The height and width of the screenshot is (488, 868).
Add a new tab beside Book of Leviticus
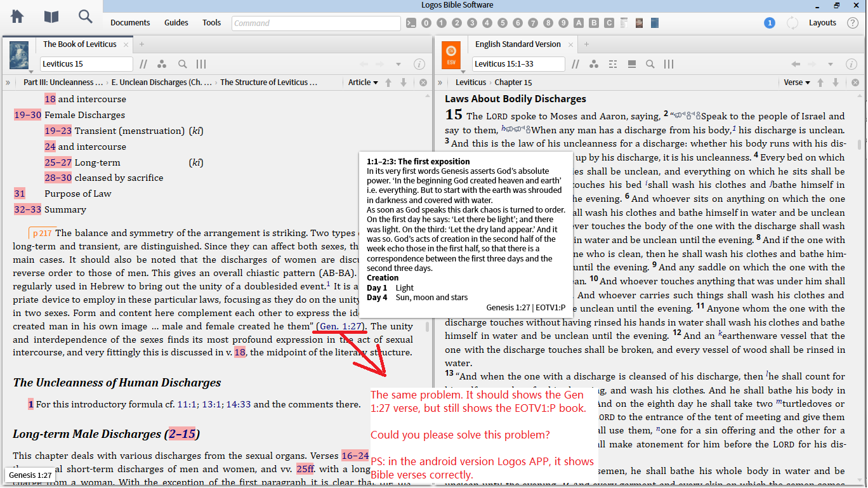tap(141, 44)
